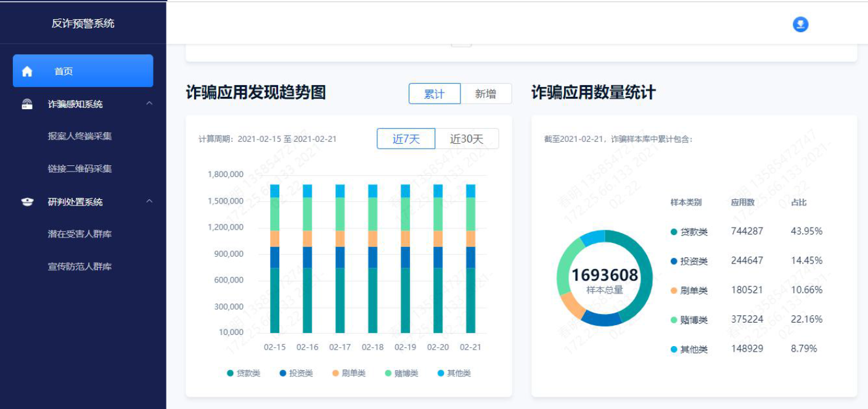
Task: Click the 02-21 stacked bar
Action: tap(471, 258)
